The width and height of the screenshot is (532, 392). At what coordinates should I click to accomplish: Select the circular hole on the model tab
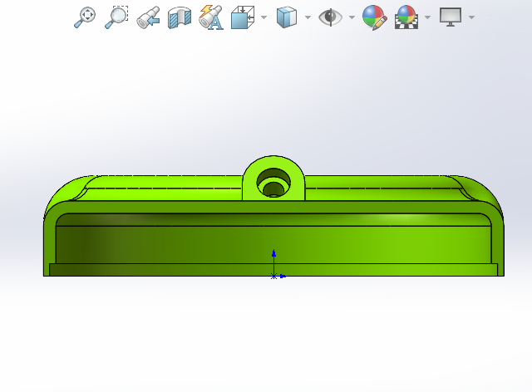point(273,183)
